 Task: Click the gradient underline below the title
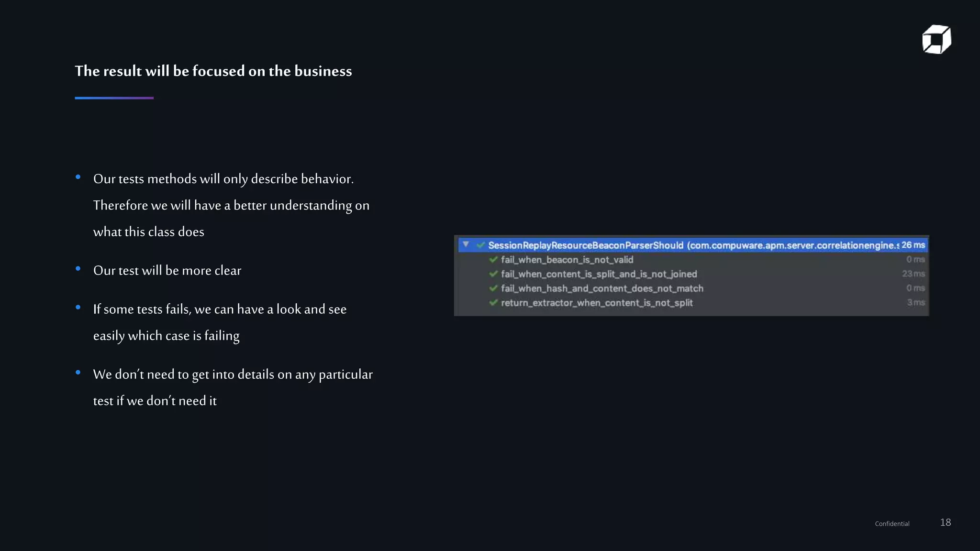point(114,98)
